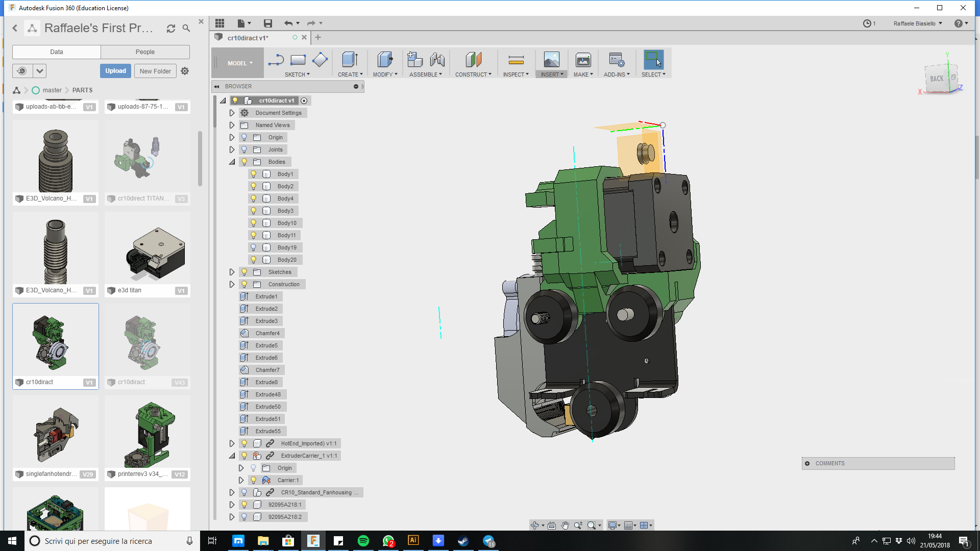
Task: Open a new design tab
Action: [318, 37]
